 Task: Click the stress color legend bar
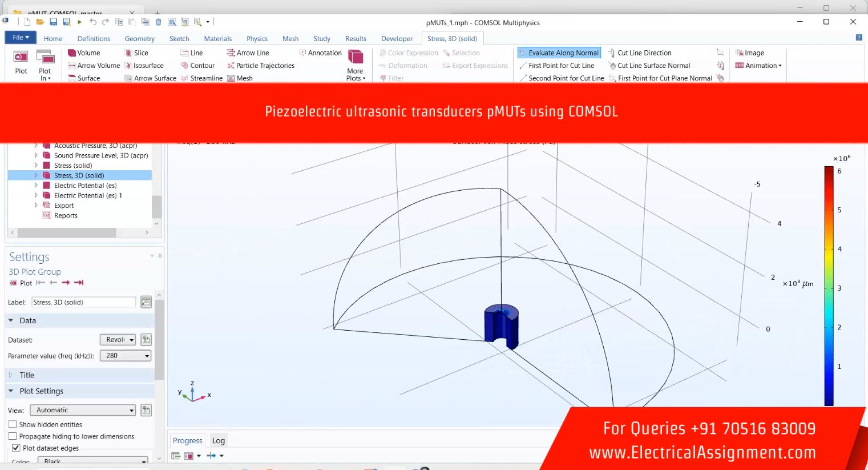click(829, 286)
